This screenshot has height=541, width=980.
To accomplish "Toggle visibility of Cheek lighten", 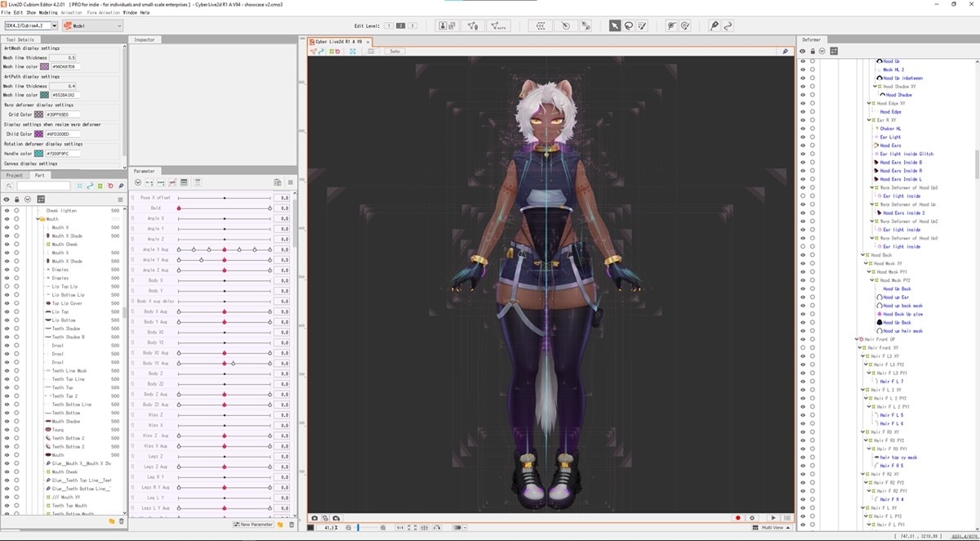I will (7, 211).
